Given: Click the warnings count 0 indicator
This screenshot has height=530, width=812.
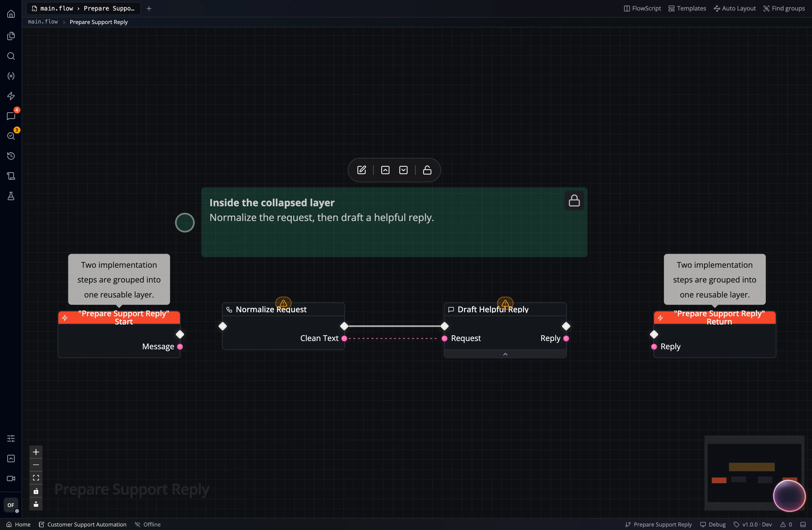Looking at the screenshot, I should point(786,524).
